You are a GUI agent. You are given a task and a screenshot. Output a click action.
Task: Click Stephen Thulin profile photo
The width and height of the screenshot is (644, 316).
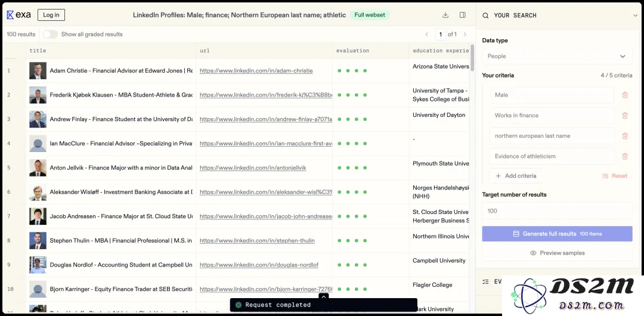(38, 240)
